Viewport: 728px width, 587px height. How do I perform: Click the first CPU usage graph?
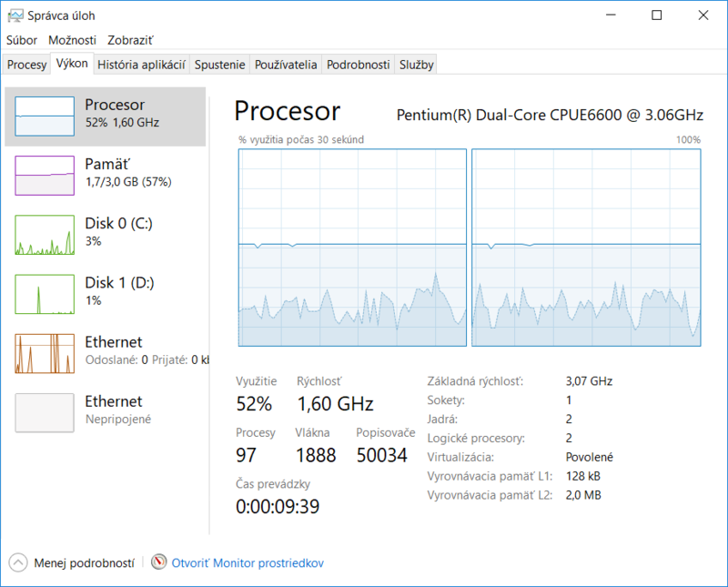(x=351, y=248)
